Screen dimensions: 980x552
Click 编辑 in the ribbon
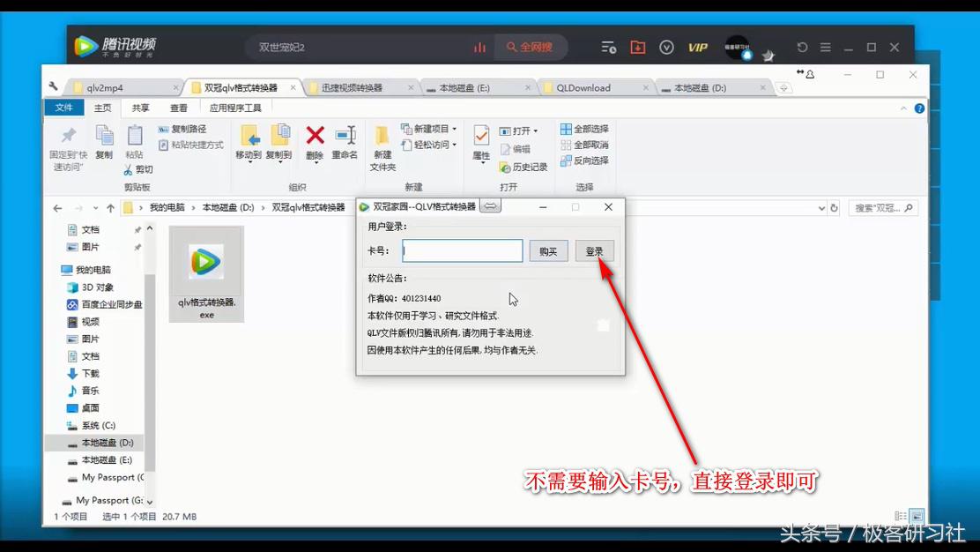515,149
